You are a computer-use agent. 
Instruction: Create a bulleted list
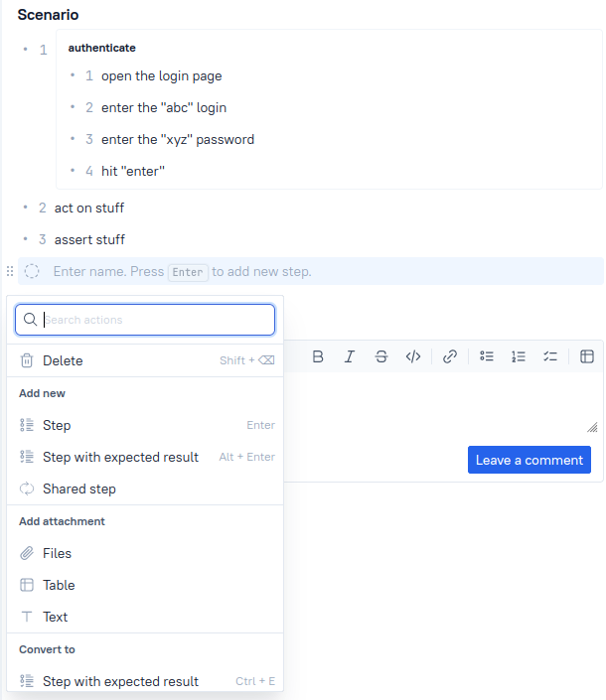point(487,356)
